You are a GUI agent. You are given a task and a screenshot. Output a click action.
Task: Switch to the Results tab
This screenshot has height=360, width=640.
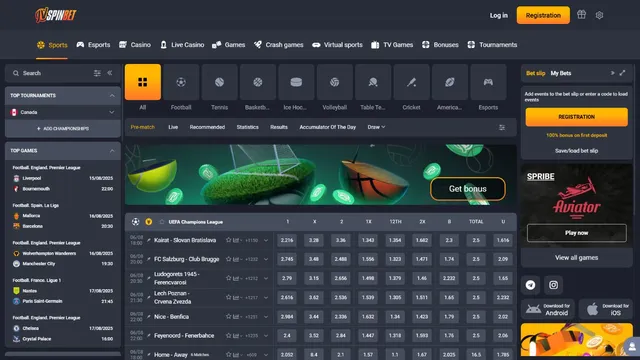(279, 127)
